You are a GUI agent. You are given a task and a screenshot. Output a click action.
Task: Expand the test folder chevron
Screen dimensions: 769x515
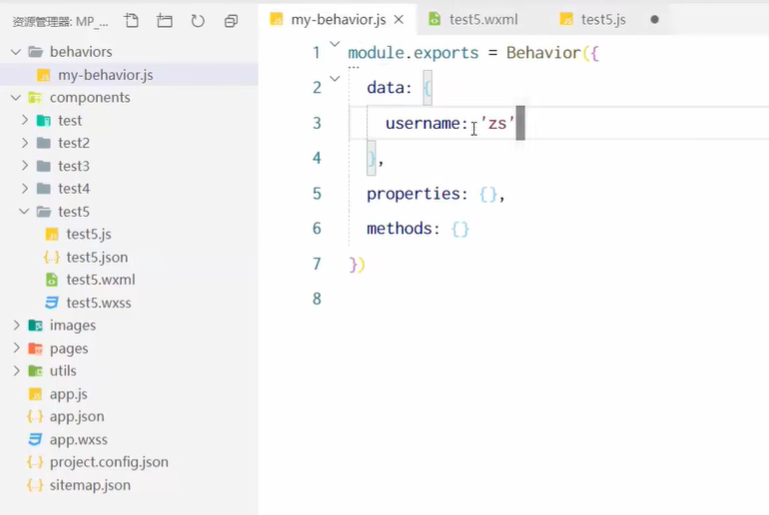[25, 120]
